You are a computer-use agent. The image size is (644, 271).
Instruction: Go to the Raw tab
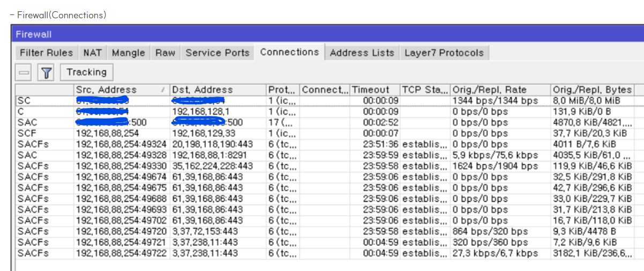click(165, 53)
